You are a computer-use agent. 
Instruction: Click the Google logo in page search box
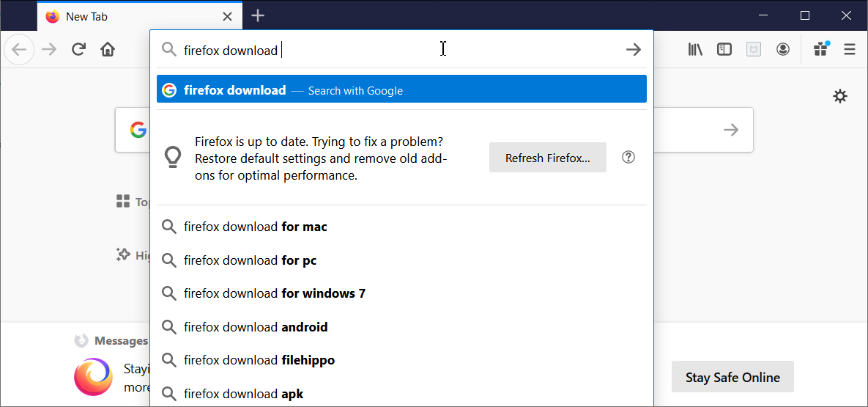(138, 131)
